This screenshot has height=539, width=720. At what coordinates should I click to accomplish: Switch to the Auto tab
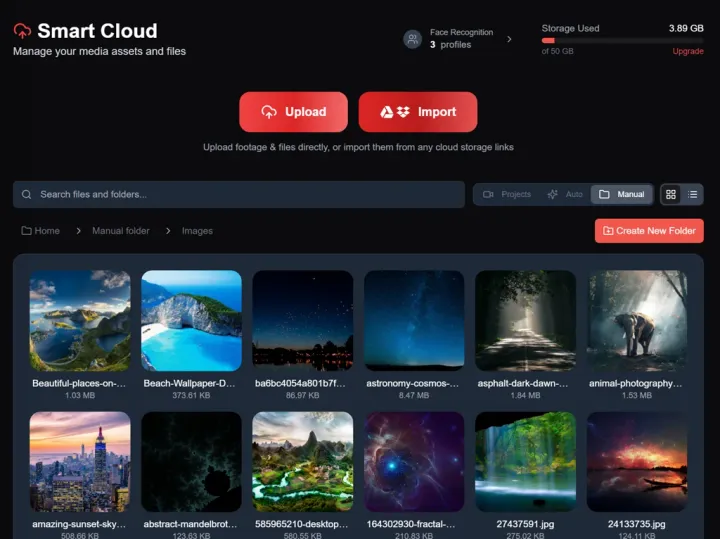tap(565, 194)
